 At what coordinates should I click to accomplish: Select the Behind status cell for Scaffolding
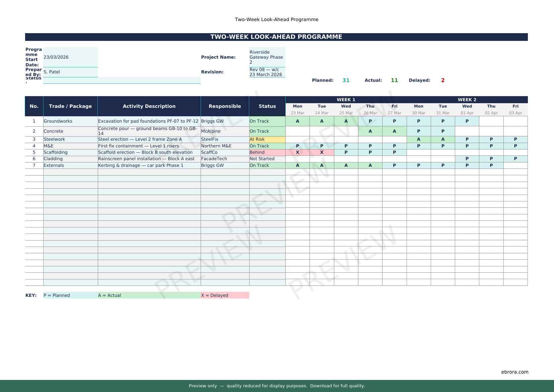[x=267, y=152]
